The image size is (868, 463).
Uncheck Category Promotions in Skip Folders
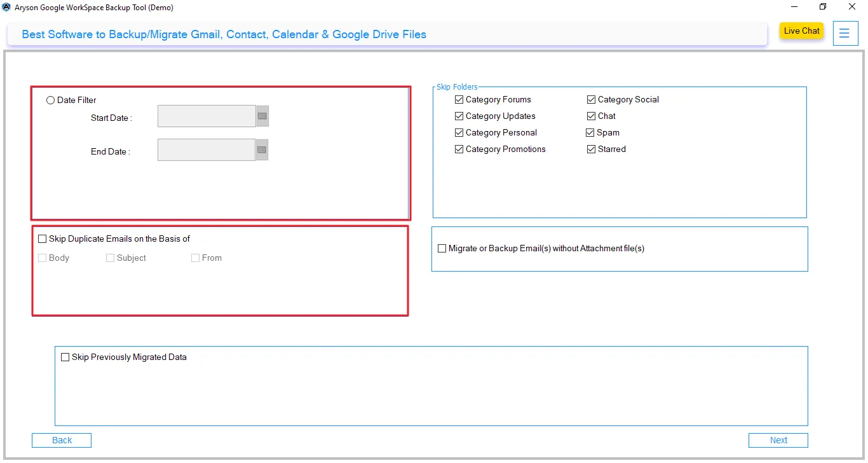[x=459, y=149]
